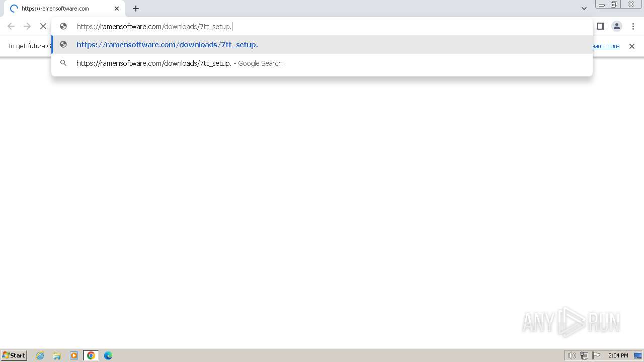Go forward to next page
The width and height of the screenshot is (644, 362).
click(x=27, y=26)
